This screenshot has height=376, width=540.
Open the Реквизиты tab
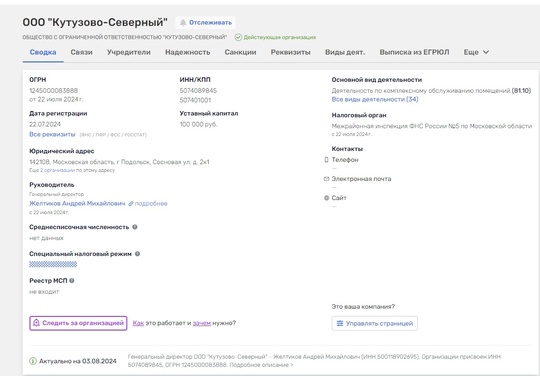click(290, 52)
